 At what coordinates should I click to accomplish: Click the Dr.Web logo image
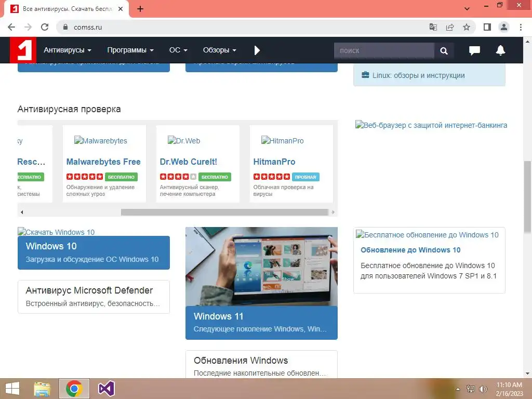tap(184, 140)
